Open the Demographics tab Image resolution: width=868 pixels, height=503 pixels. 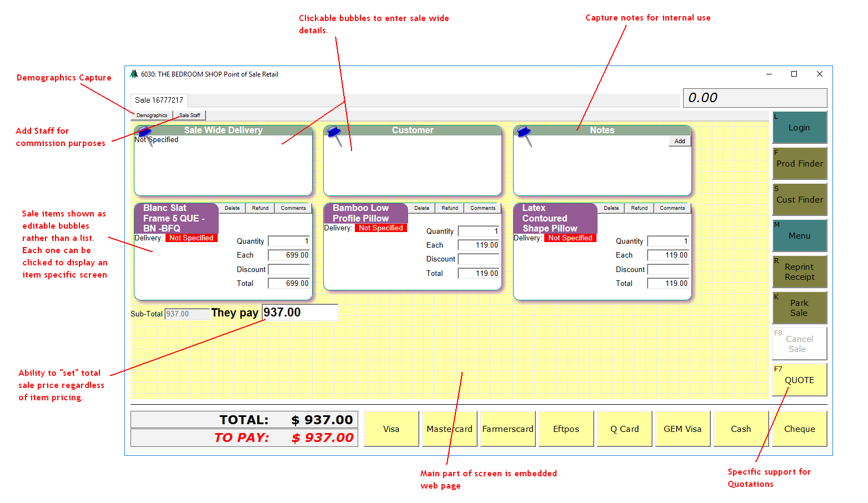(x=152, y=115)
